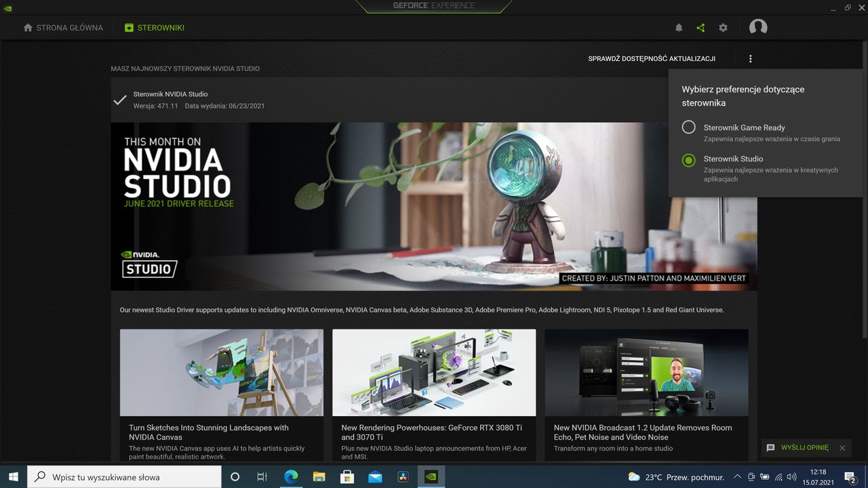Click GeForce Experience taskbar icon
This screenshot has width=868, height=488.
[431, 476]
